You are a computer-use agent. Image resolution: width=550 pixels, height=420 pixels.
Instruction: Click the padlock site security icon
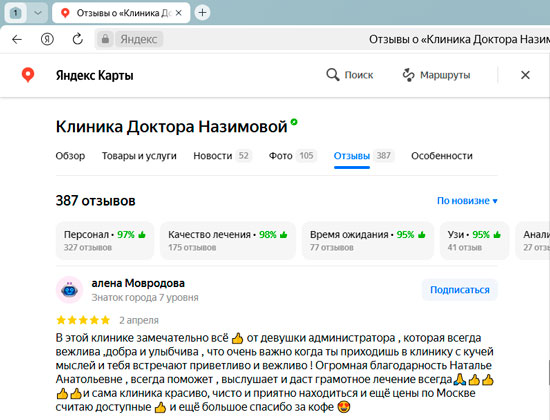(x=105, y=39)
